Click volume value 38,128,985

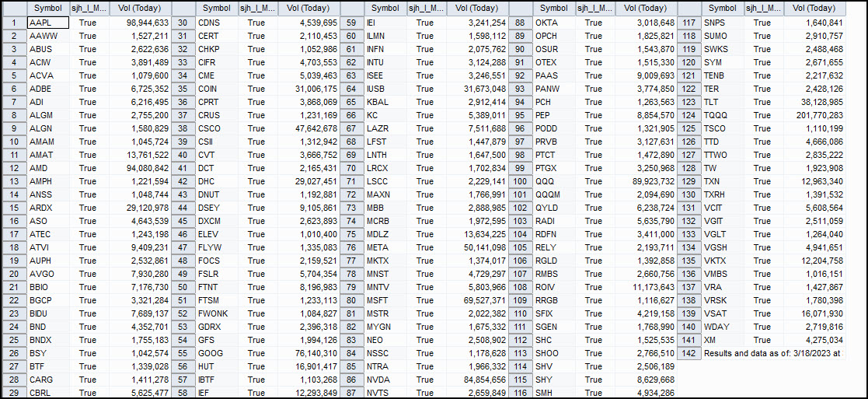coord(814,102)
